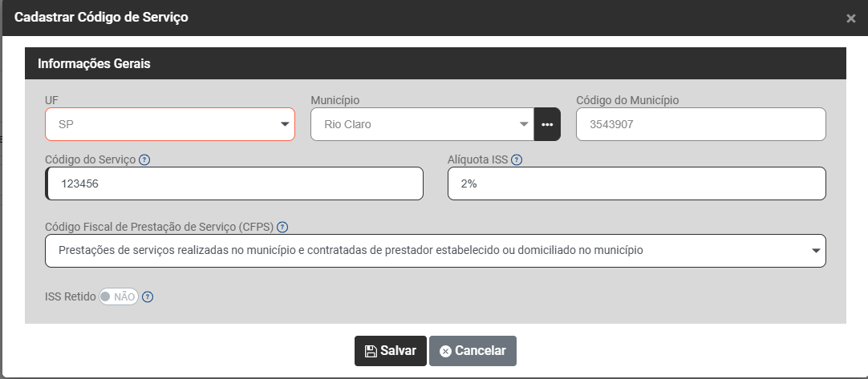The width and height of the screenshot is (868, 379).
Task: Click the floppy disk icon on Salvar
Action: tap(371, 351)
